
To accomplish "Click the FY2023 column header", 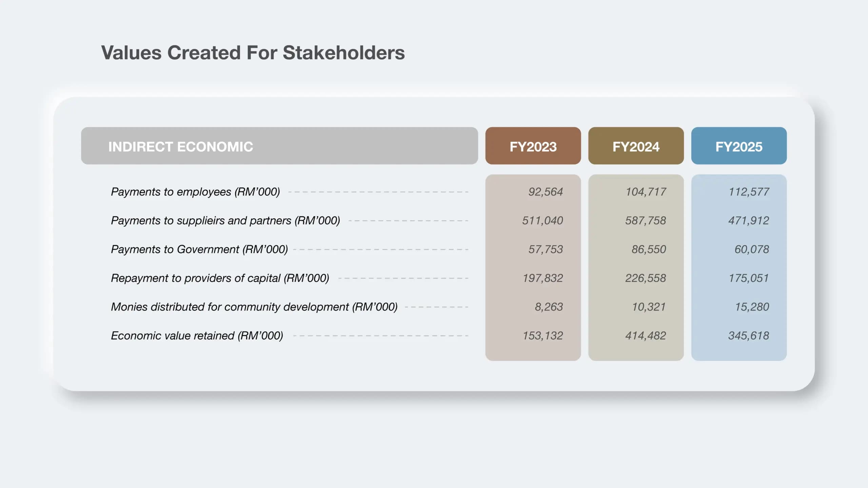I will pos(533,146).
